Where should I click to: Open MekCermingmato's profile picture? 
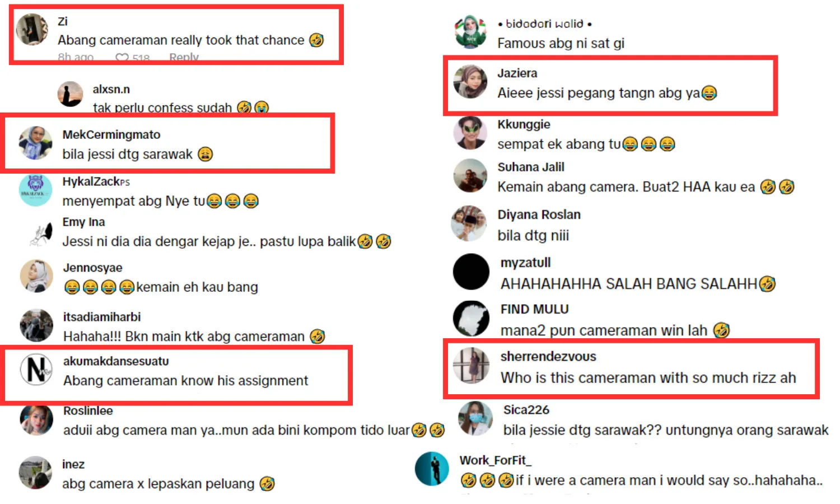coord(35,143)
